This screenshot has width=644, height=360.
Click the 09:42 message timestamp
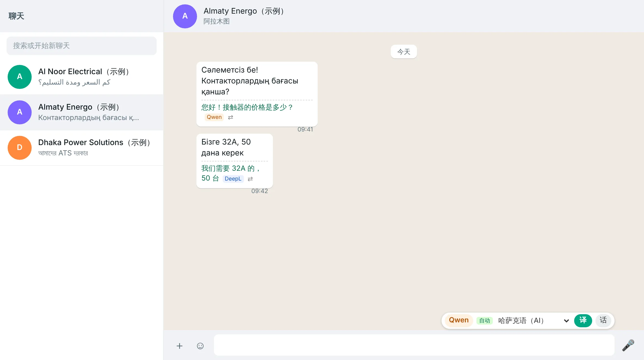tap(260, 191)
